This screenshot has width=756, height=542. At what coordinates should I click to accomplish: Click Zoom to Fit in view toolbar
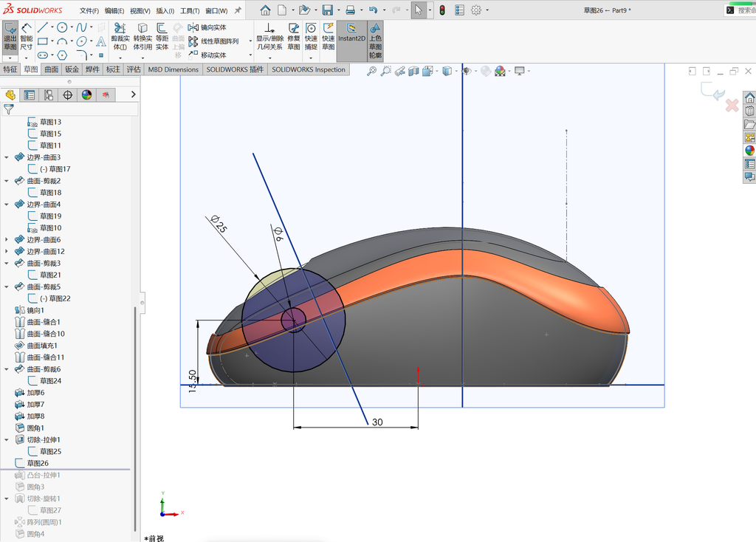371,72
